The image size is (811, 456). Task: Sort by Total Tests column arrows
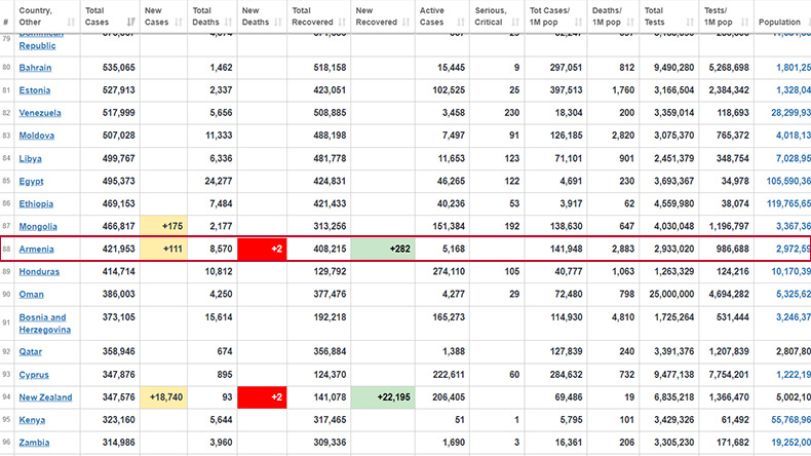tap(689, 22)
